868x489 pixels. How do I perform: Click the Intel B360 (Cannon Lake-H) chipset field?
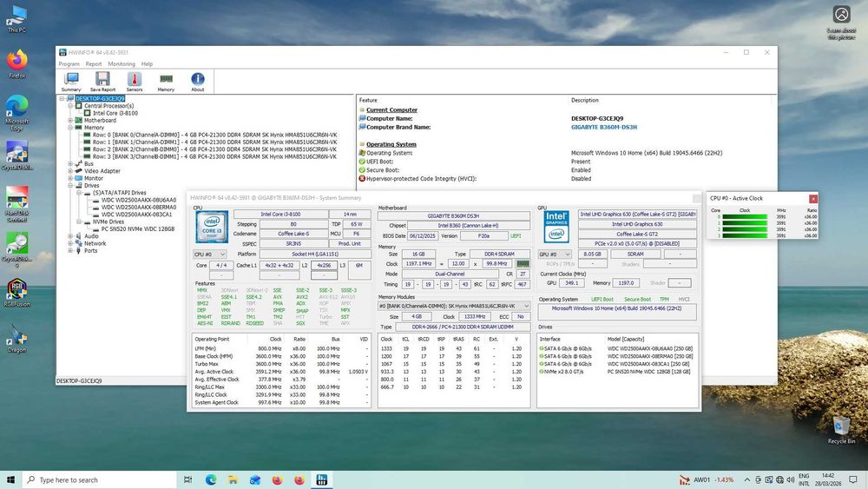coord(469,226)
